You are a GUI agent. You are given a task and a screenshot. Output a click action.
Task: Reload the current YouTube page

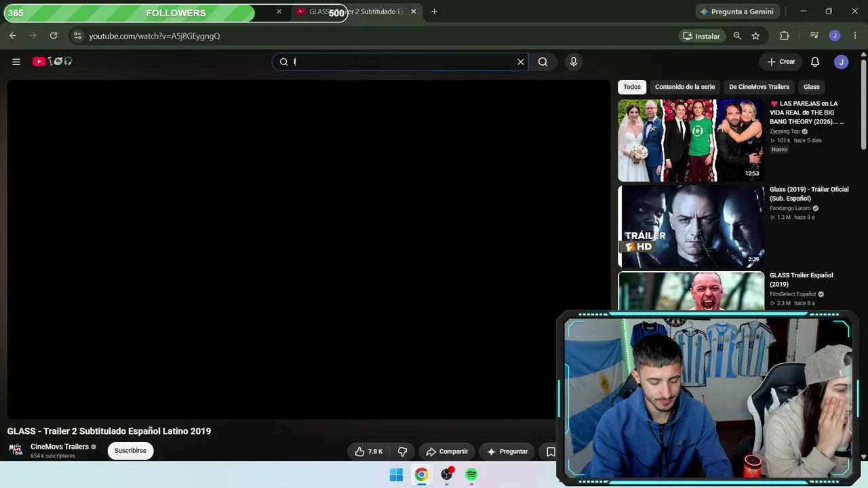pos(54,36)
